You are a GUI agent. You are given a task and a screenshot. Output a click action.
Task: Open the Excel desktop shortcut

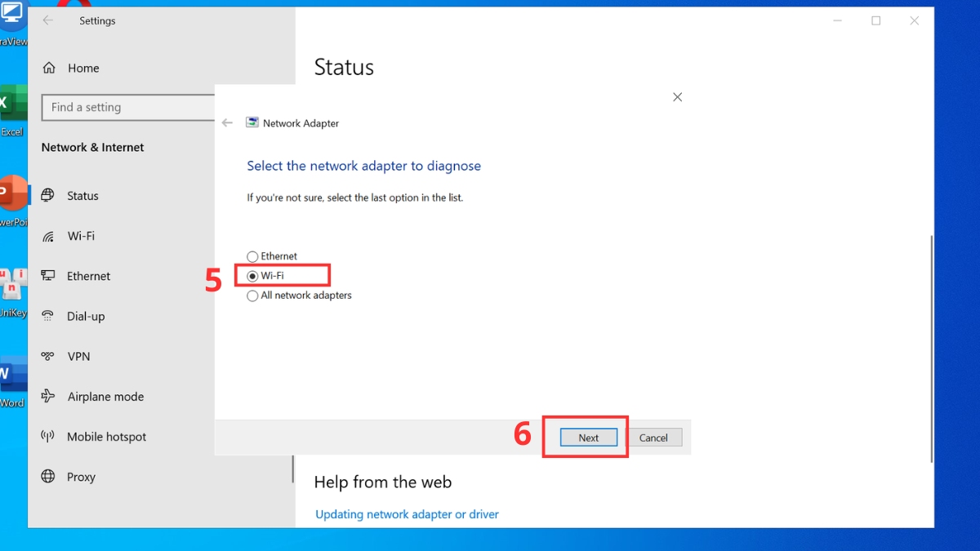[x=11, y=110]
